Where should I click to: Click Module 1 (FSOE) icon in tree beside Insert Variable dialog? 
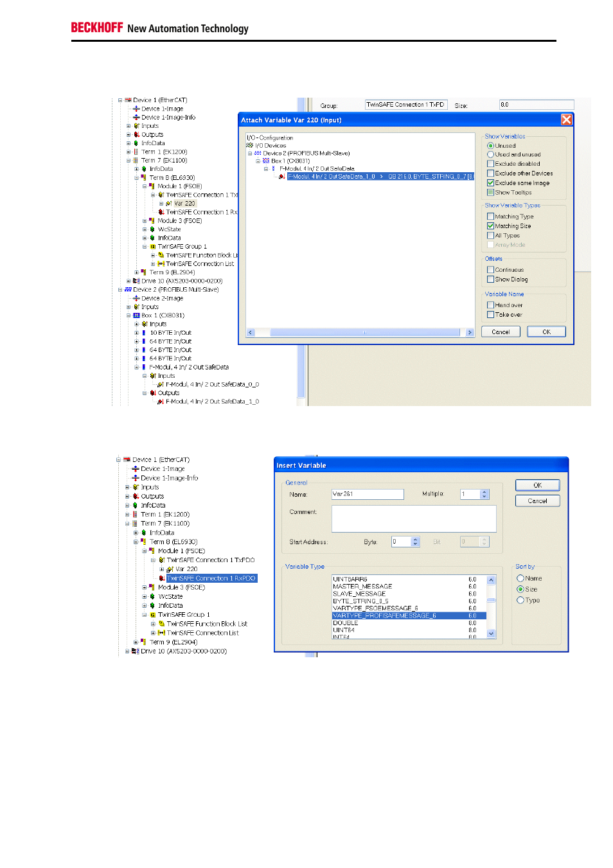point(152,551)
